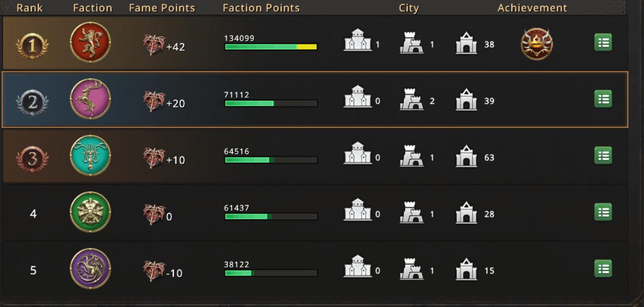Click the Fame Points column header
This screenshot has height=307, width=644.
point(162,8)
